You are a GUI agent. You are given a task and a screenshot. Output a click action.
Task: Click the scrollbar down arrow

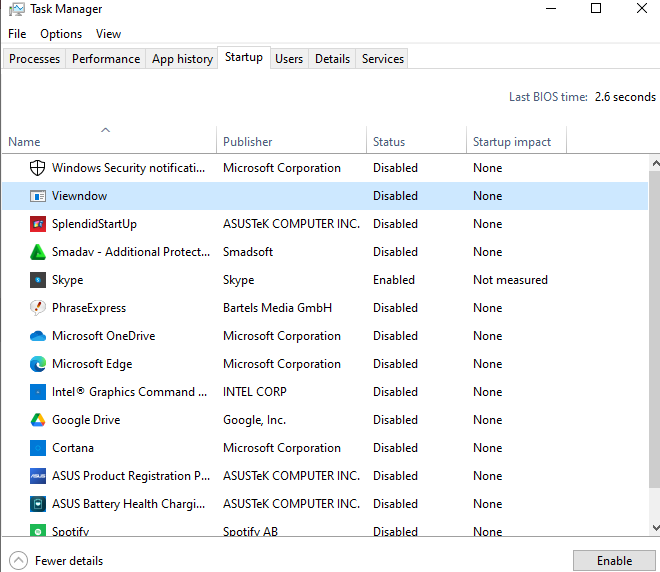tap(655, 527)
